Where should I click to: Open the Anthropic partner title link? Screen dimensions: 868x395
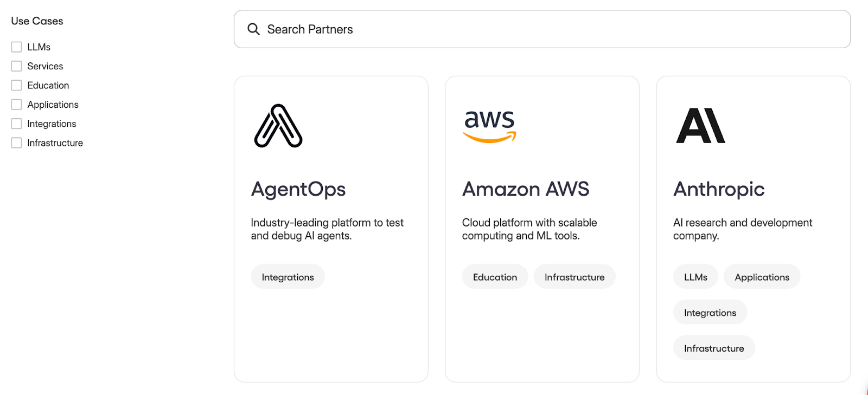pos(719,189)
